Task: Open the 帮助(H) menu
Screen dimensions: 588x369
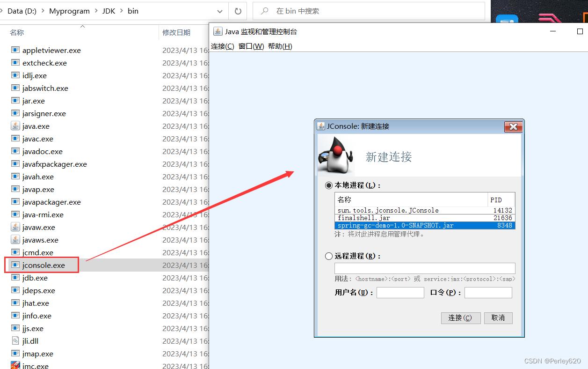Action: 280,46
